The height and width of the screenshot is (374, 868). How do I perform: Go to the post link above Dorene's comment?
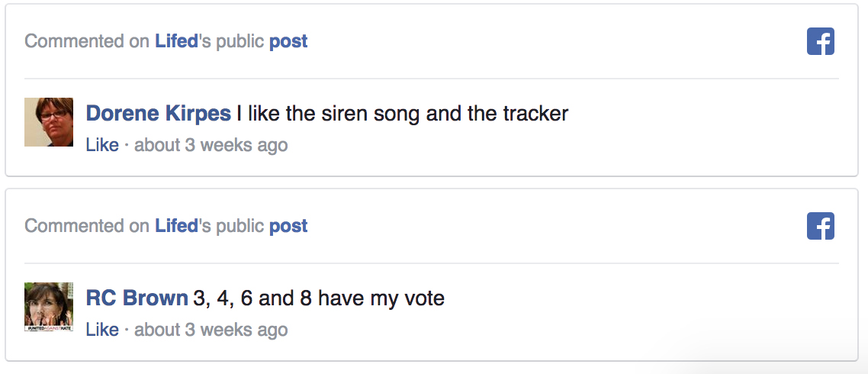point(288,41)
